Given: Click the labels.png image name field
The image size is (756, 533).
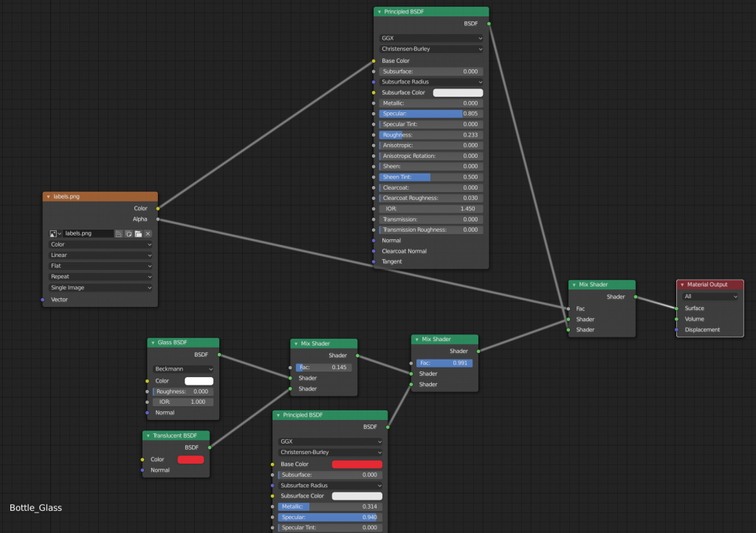Looking at the screenshot, I should pos(89,234).
